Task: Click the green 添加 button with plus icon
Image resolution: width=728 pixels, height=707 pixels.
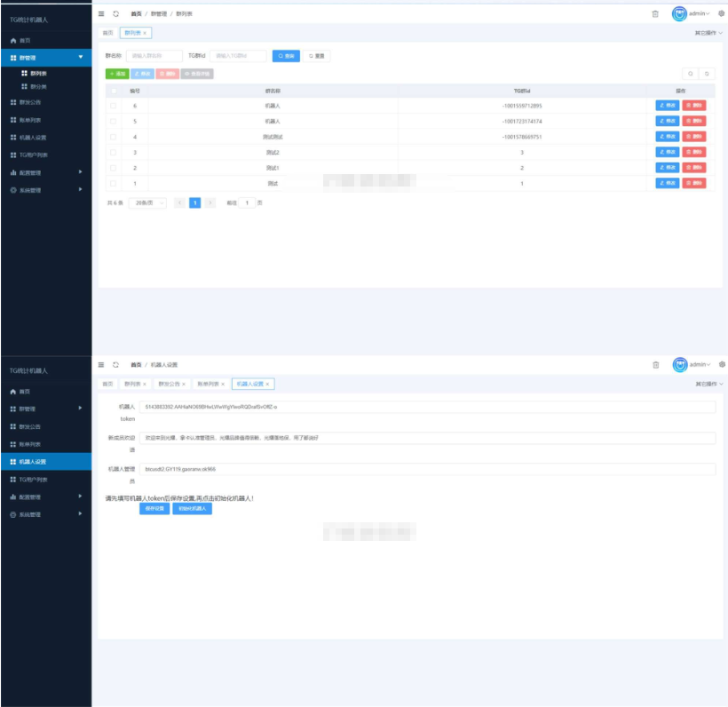Action: point(117,74)
